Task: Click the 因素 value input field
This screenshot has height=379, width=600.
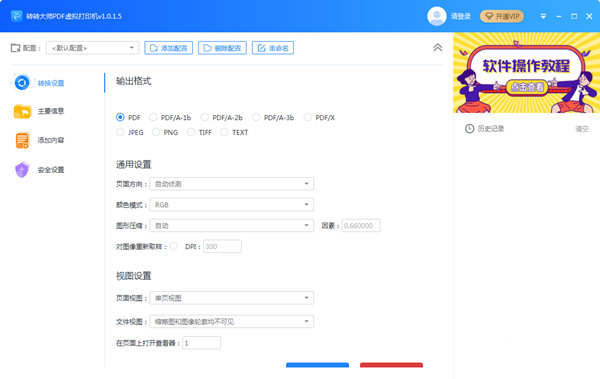Action: tap(361, 225)
